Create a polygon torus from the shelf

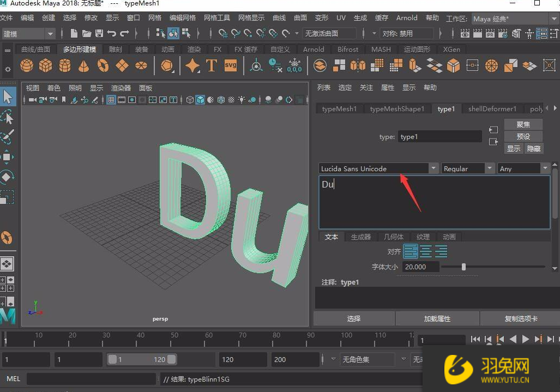pyautogui.click(x=103, y=65)
